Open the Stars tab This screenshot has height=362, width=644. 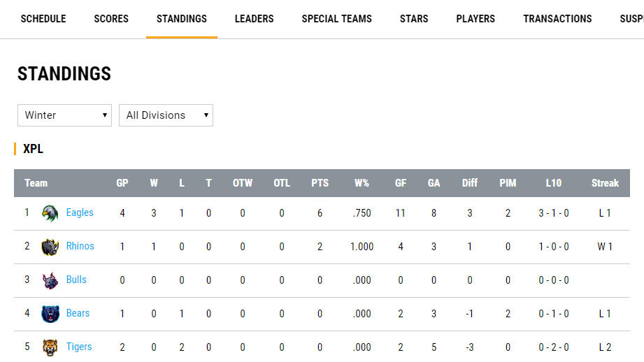click(x=414, y=19)
